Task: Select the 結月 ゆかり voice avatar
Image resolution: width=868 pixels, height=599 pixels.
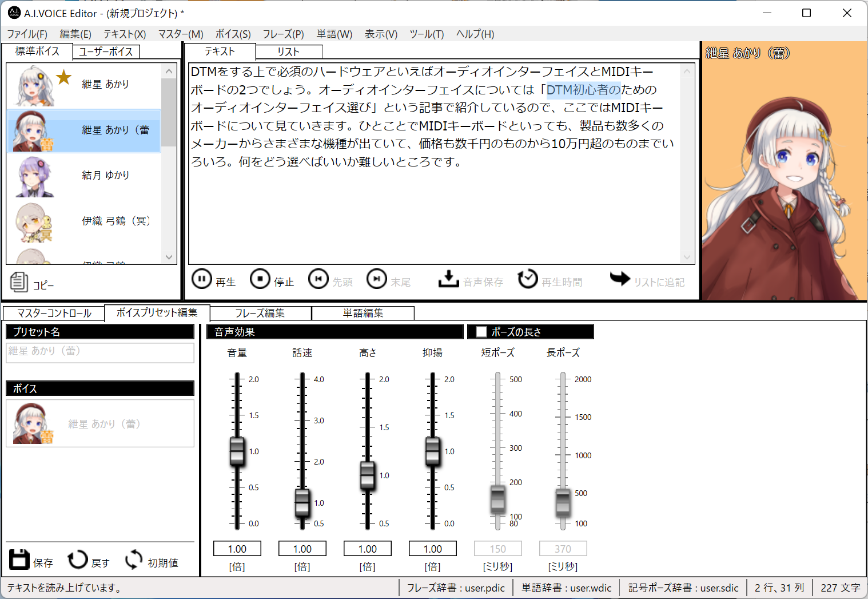Action: pos(35,177)
